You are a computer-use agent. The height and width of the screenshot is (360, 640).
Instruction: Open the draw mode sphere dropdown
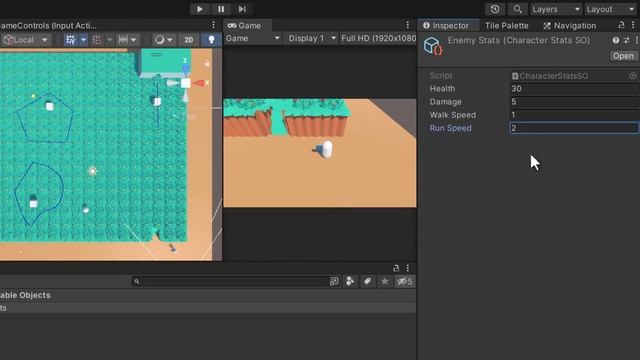pos(164,40)
